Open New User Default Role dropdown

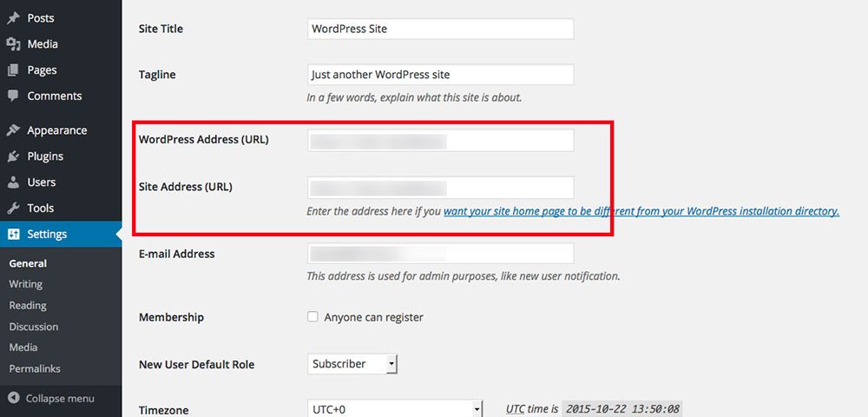[352, 364]
